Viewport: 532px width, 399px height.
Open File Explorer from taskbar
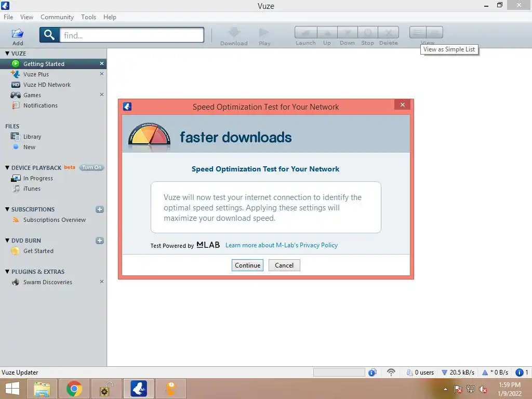click(42, 389)
